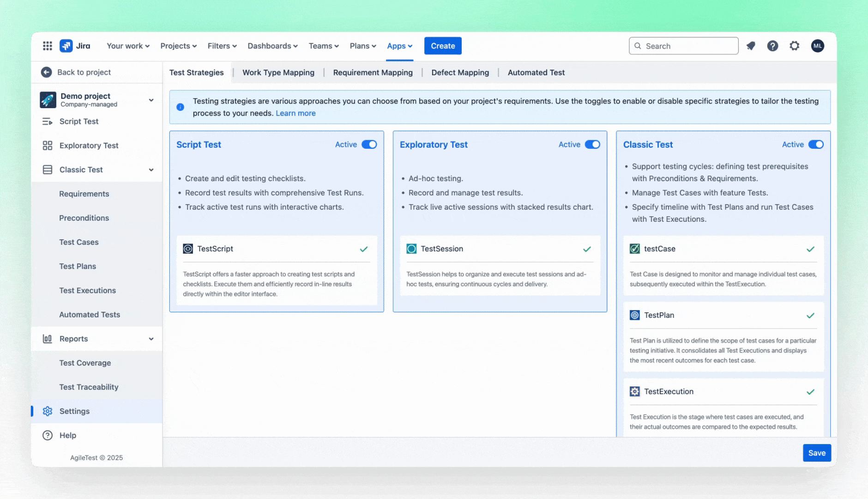The width and height of the screenshot is (868, 499).
Task: Click the Jira logo
Action: pos(66,46)
